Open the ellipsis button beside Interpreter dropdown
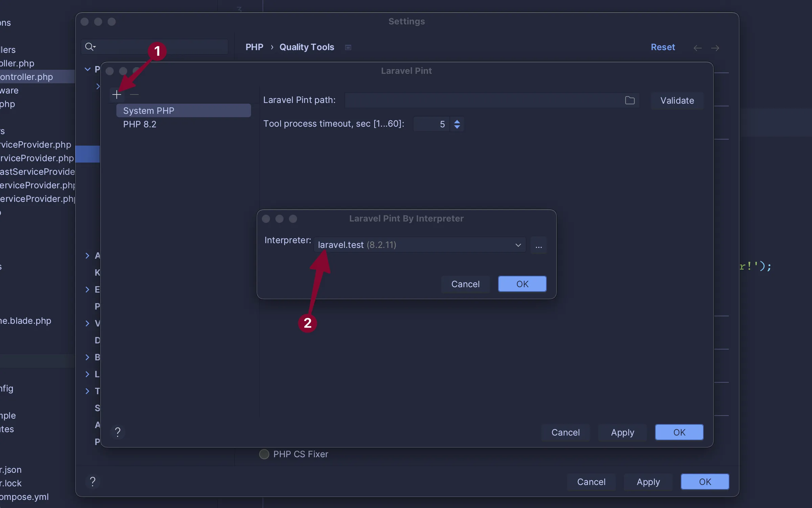812x508 pixels. [539, 245]
